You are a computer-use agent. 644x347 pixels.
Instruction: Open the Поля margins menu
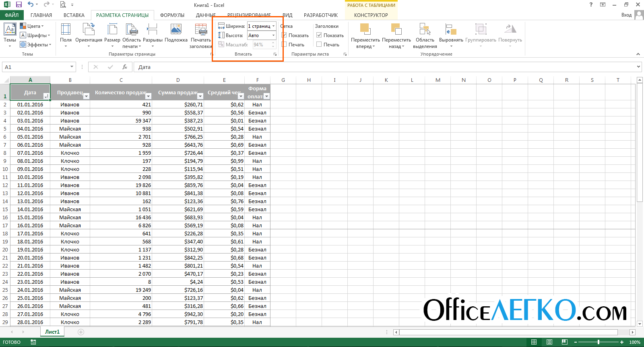(66, 35)
